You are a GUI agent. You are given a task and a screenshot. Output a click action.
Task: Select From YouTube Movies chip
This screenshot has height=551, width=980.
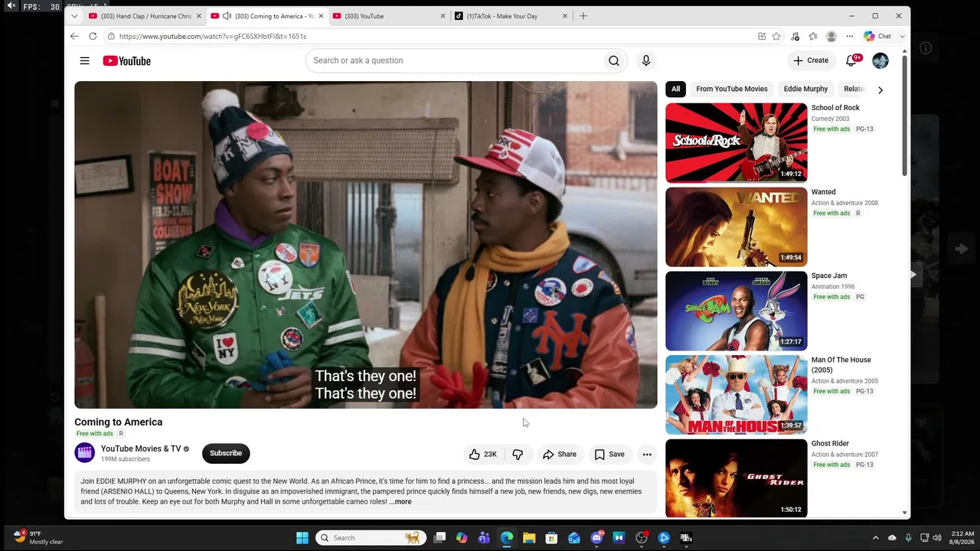pyautogui.click(x=732, y=89)
